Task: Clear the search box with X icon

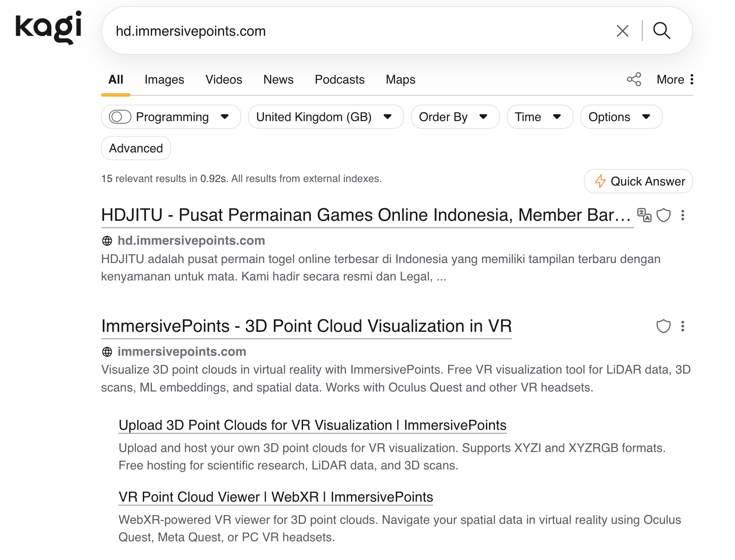Action: point(623,31)
